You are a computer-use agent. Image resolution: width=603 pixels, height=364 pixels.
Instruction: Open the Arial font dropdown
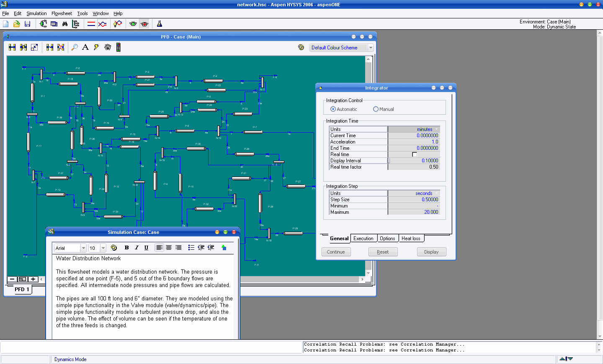pyautogui.click(x=83, y=248)
